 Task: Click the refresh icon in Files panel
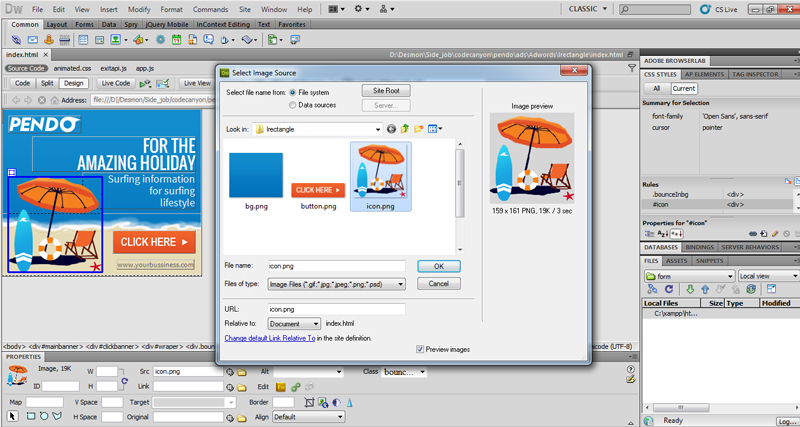click(668, 290)
